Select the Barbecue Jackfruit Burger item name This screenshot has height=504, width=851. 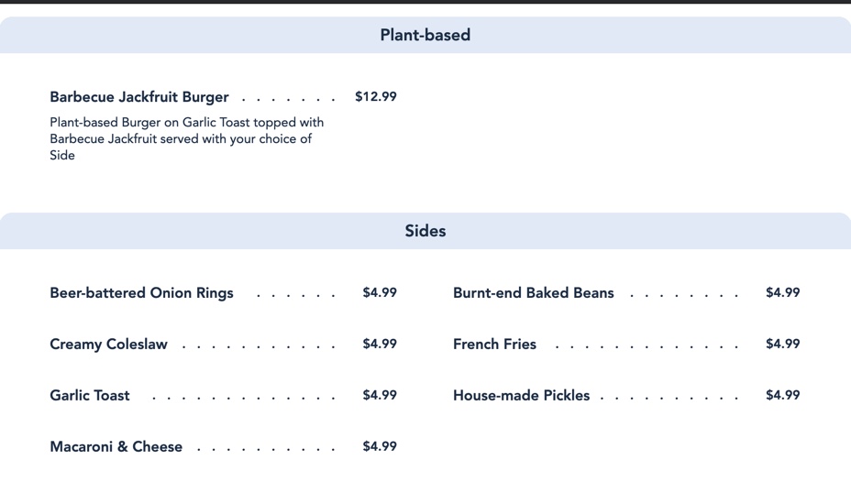139,97
